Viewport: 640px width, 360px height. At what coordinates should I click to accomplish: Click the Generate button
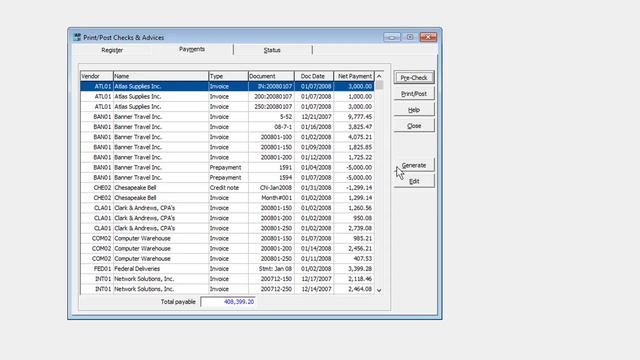414,165
